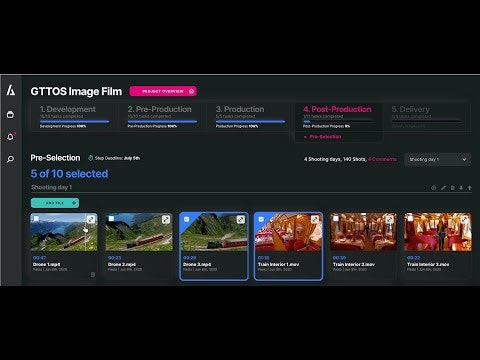Click the Pre-Production progress bar

(x=162, y=122)
